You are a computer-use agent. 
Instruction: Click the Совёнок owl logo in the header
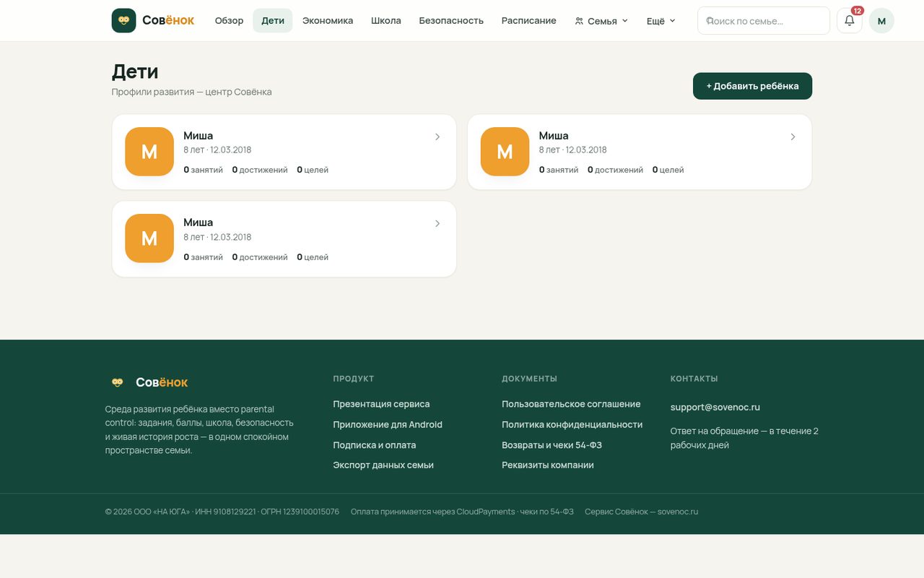click(x=153, y=20)
